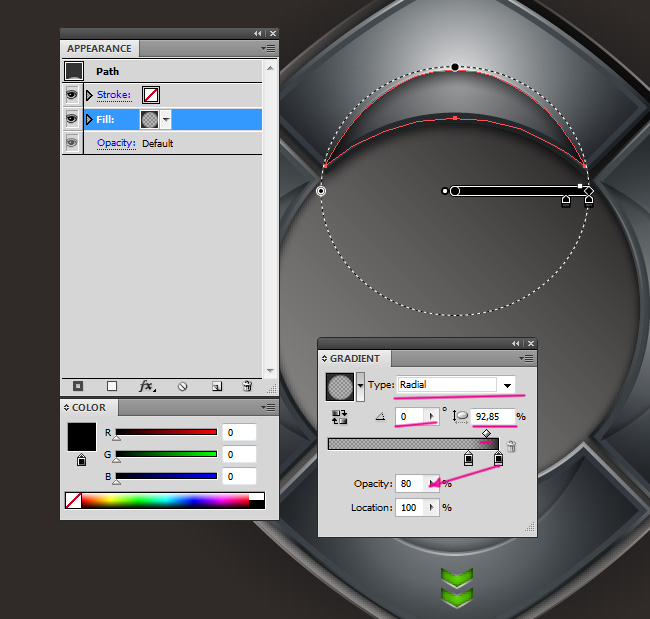The width and height of the screenshot is (650, 619).
Task: Collapse the Gradient panel with double-arrow icon
Action: tap(515, 344)
